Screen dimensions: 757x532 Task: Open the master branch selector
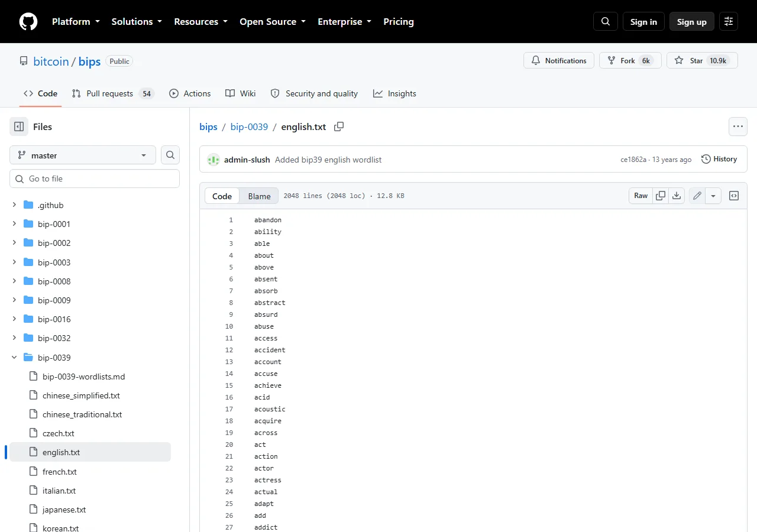point(83,155)
